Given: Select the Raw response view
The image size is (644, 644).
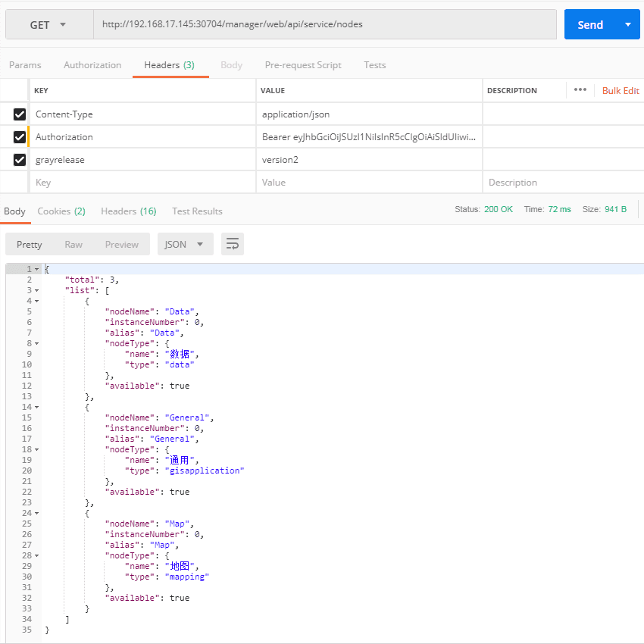Looking at the screenshot, I should (x=73, y=244).
